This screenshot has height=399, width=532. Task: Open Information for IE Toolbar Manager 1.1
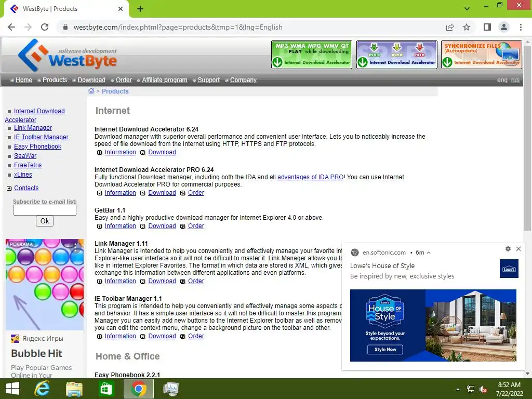pos(120,336)
